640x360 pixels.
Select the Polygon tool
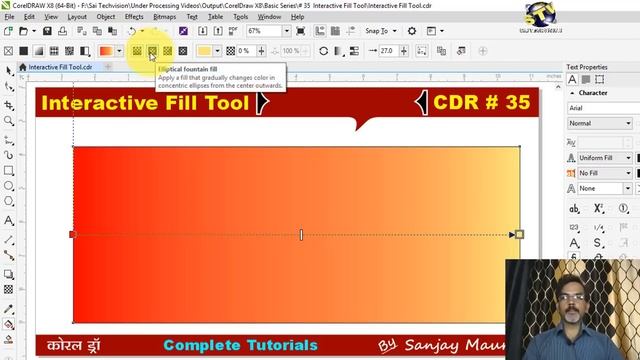pyautogui.click(x=9, y=201)
